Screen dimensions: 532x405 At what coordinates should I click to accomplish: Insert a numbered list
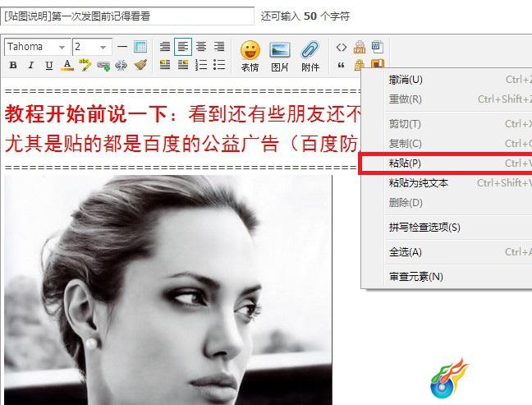tap(201, 65)
